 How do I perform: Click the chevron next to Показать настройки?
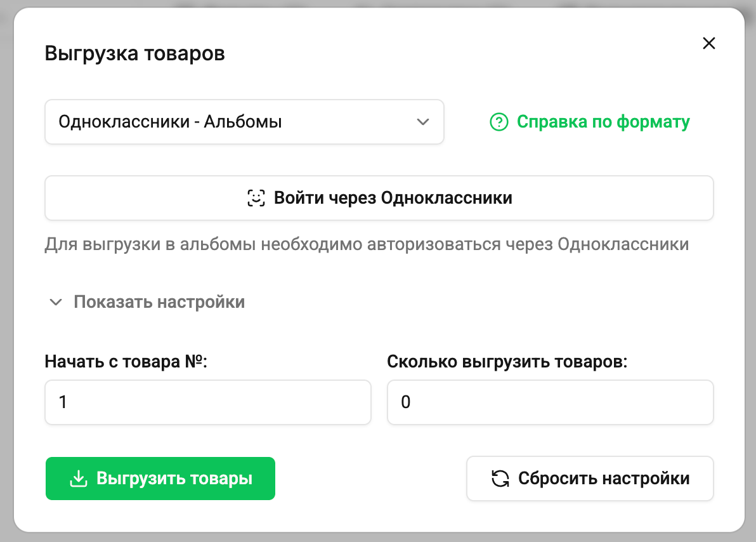tap(56, 302)
